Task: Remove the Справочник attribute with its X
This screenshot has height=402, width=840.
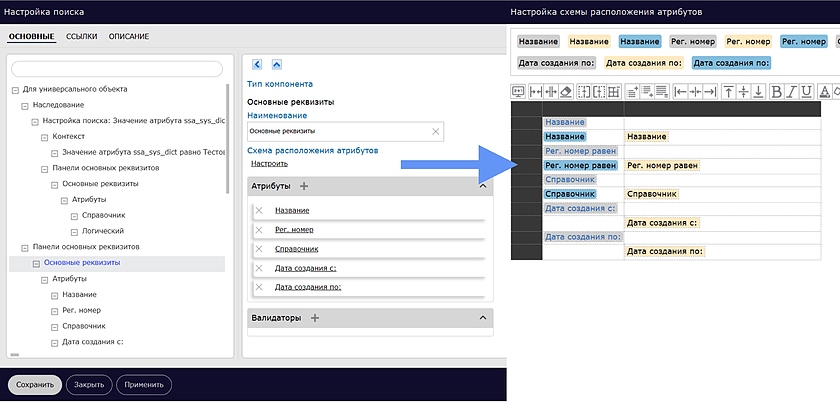Action: 259,248
